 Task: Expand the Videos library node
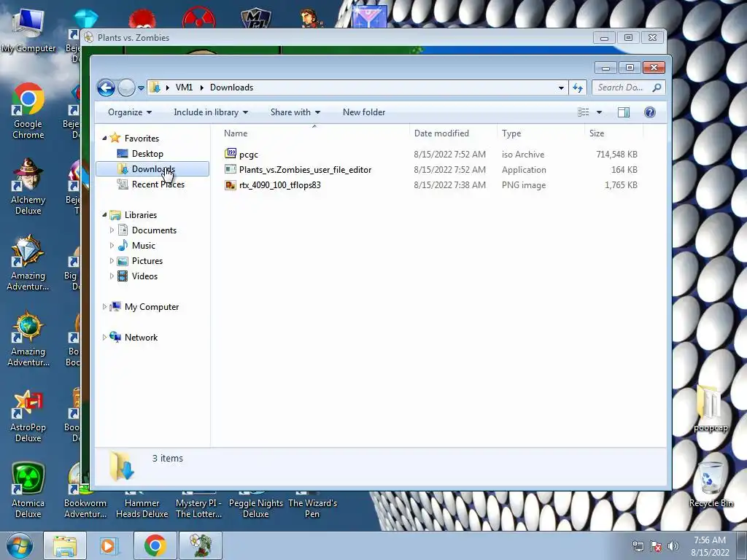coord(112,276)
